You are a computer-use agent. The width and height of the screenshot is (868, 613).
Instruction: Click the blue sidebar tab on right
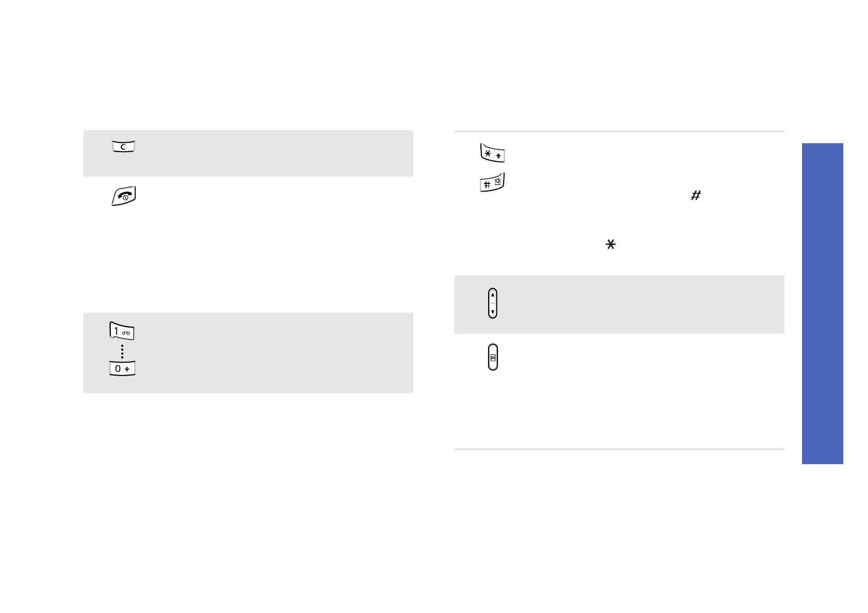822,303
